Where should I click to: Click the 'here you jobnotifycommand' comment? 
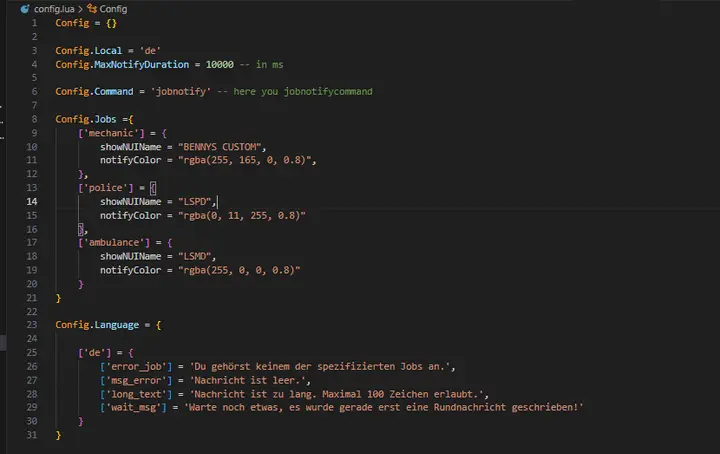(x=303, y=91)
